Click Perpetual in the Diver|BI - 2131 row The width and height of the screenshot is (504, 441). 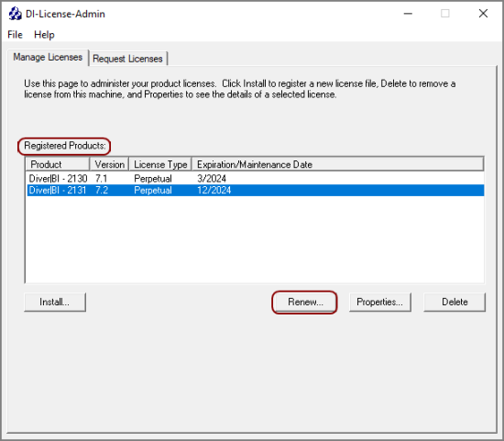click(x=153, y=190)
